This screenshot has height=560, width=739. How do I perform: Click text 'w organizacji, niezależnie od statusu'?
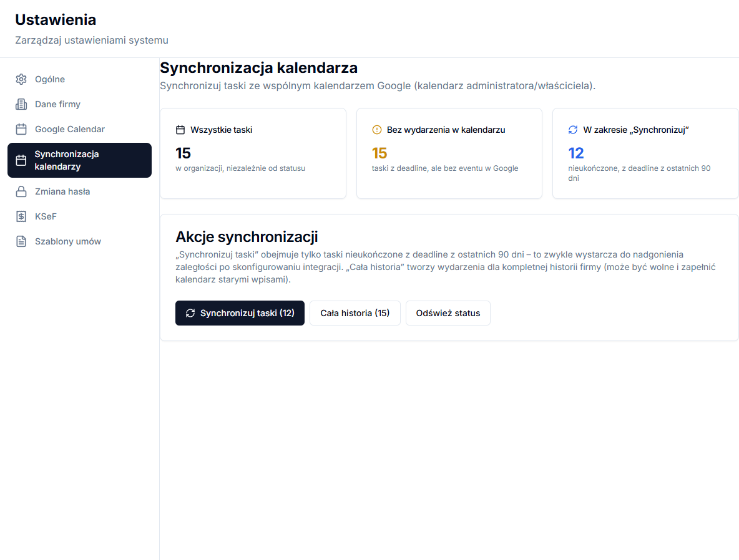(240, 168)
